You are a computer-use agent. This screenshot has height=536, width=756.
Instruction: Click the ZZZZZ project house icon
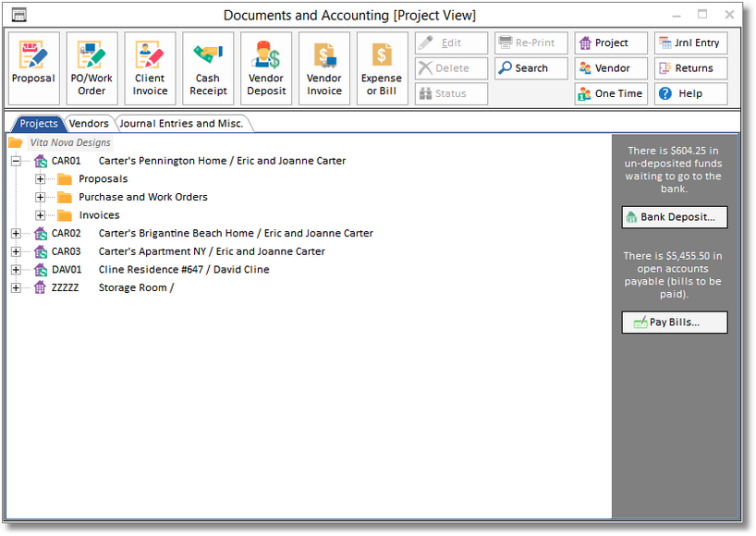(41, 287)
